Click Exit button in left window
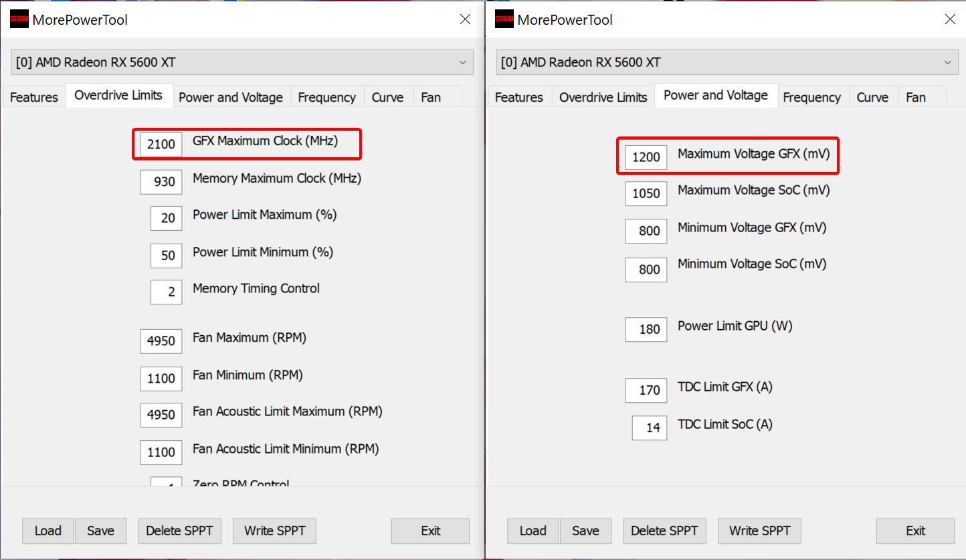 point(431,531)
